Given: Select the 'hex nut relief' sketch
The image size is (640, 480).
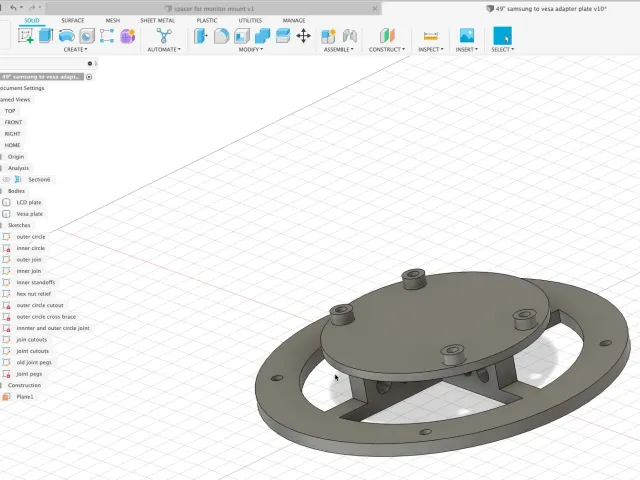Looking at the screenshot, I should (33, 293).
